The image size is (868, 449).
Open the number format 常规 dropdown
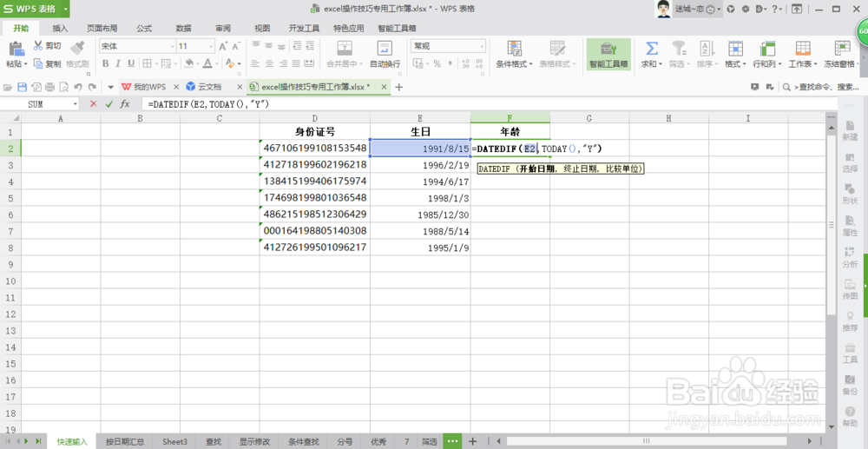482,47
